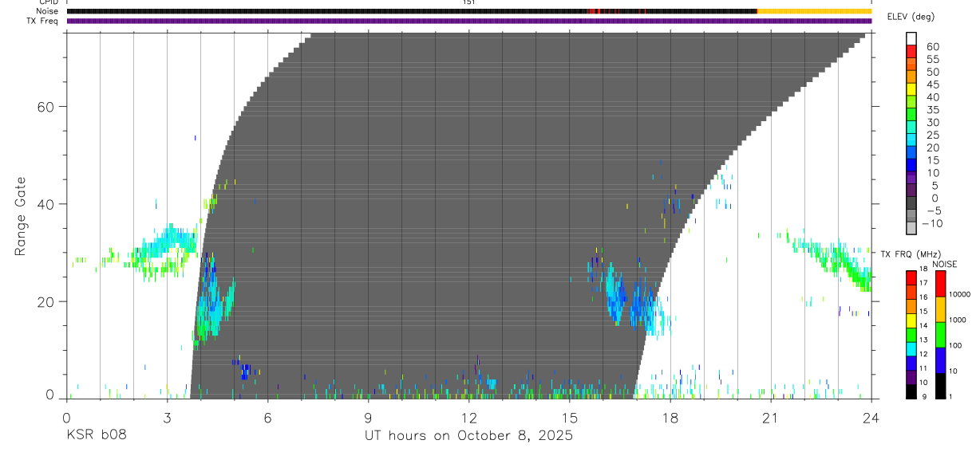980x452 pixels.
Task: Click the '60' label on ELEV colorbar
Action: tap(933, 46)
